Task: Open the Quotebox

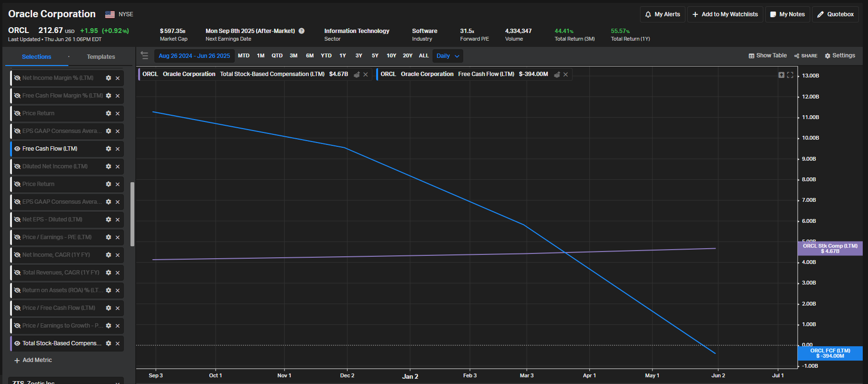Action: pos(835,14)
